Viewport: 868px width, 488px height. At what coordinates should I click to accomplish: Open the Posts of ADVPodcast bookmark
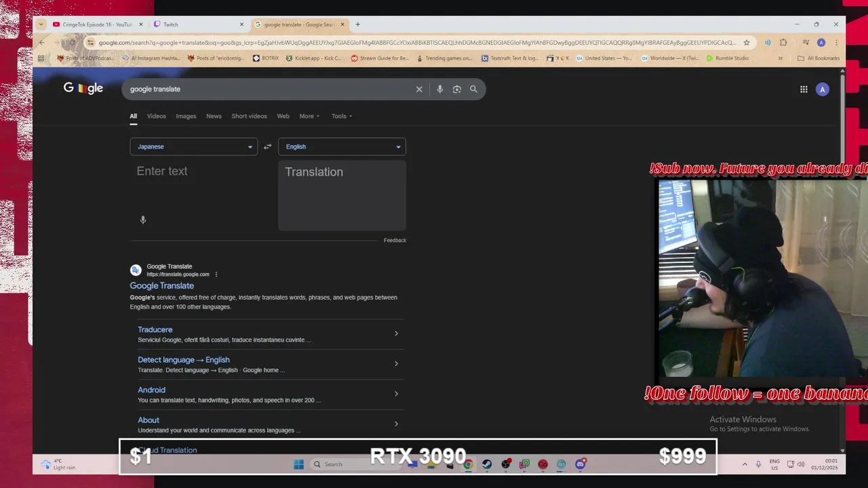(85, 58)
